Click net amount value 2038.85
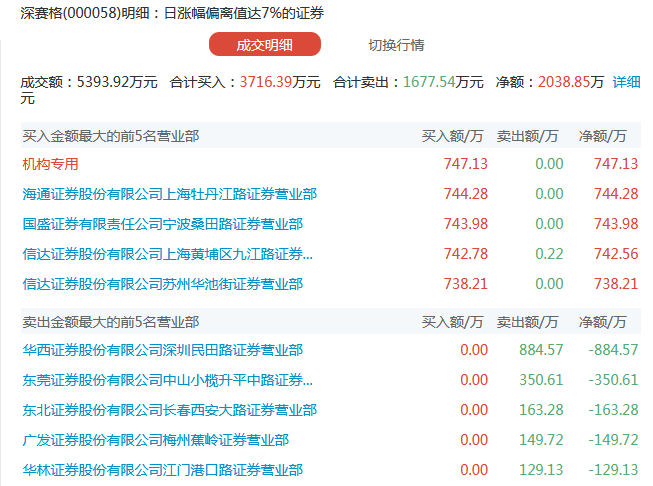The height and width of the screenshot is (486, 653). pyautogui.click(x=564, y=82)
